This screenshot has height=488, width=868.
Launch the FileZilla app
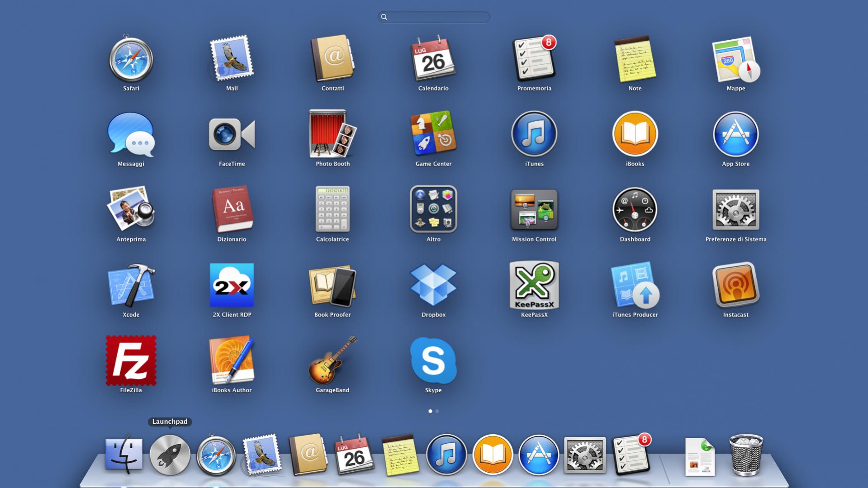pos(131,361)
